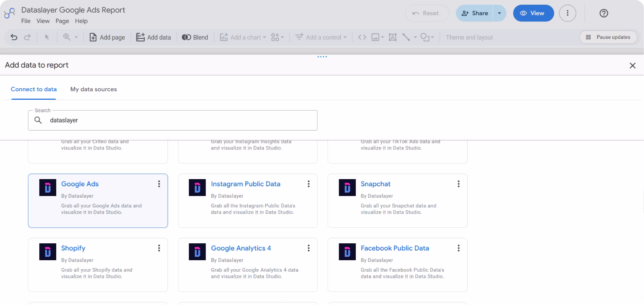This screenshot has width=644, height=305.
Task: Select the Instagram Public Data connector title
Action: [x=245, y=184]
